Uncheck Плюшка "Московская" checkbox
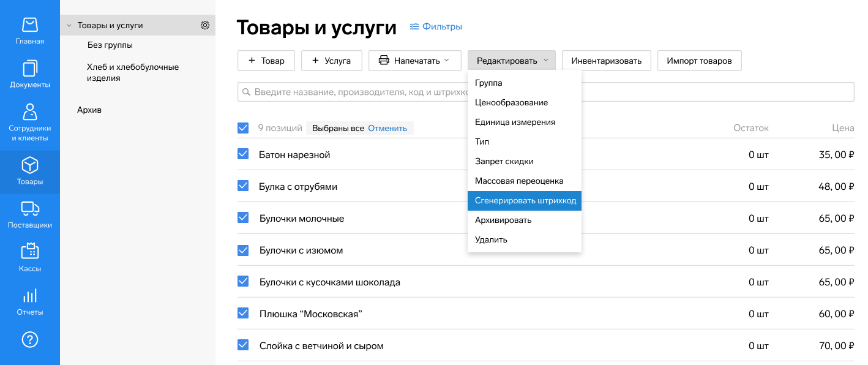 (243, 313)
